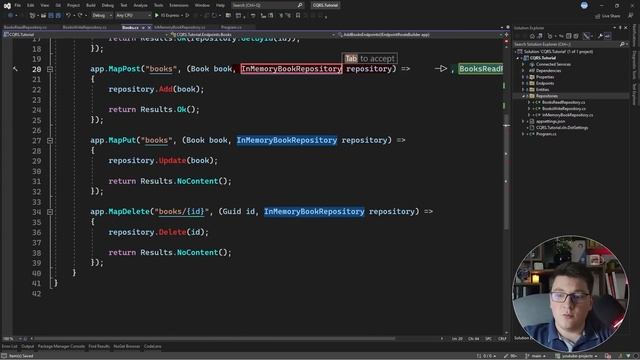Viewport: 640px width, 360px height.
Task: Open the Git menu
Action: (x=58, y=5)
